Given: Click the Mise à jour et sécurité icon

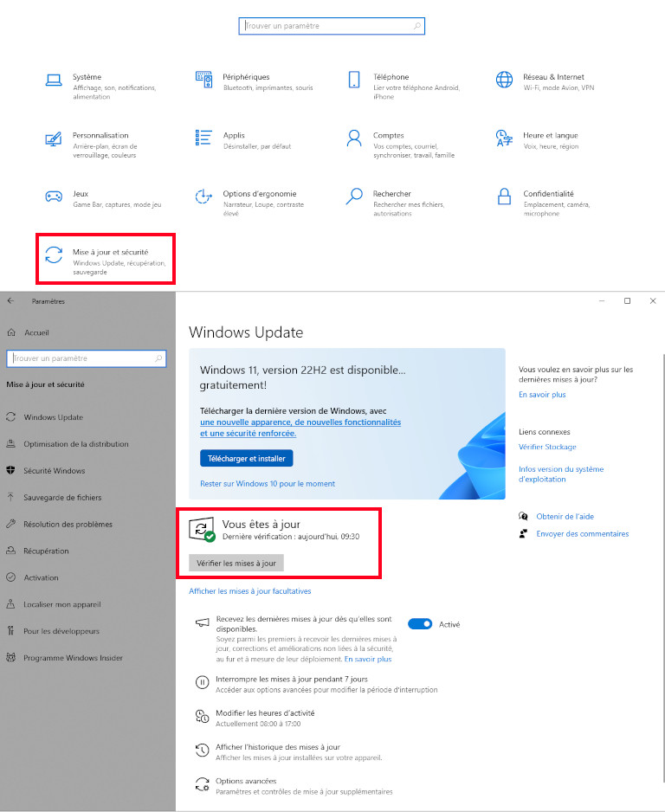Looking at the screenshot, I should click(54, 255).
